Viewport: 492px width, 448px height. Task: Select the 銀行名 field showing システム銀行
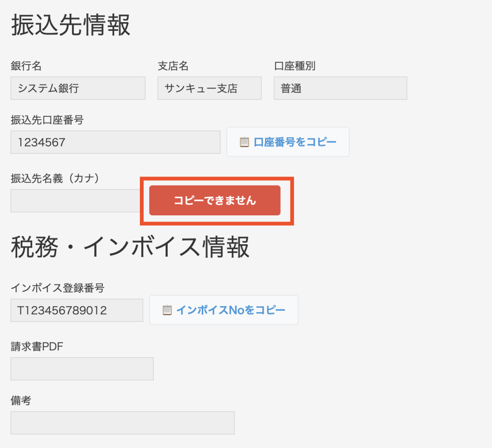click(x=77, y=88)
